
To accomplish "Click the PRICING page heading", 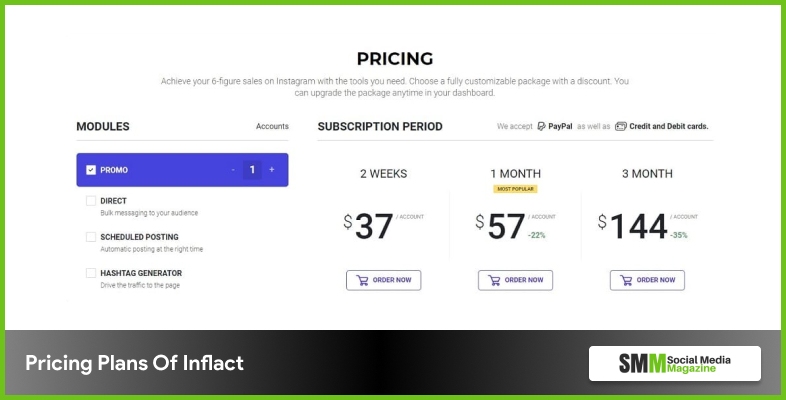I will click(393, 58).
